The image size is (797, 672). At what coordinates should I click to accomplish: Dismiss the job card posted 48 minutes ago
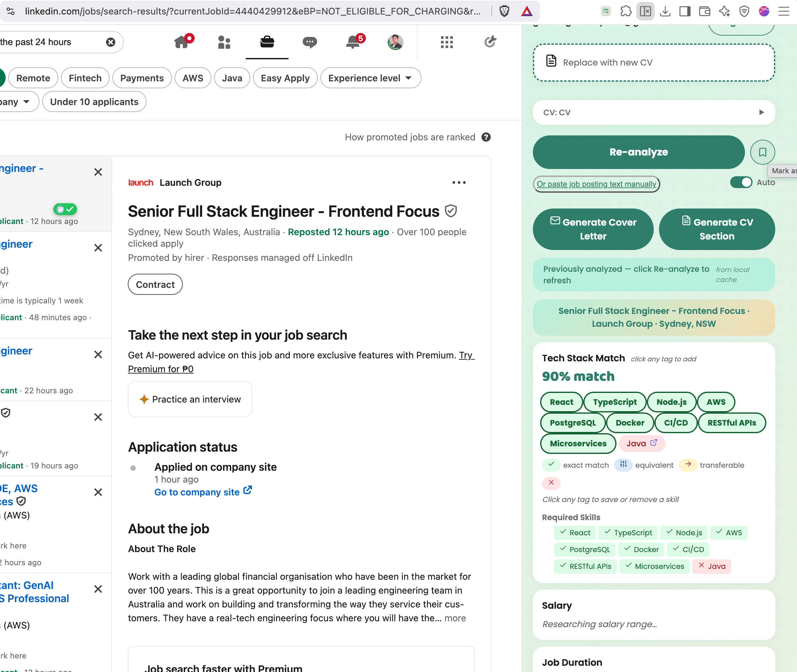tap(98, 248)
